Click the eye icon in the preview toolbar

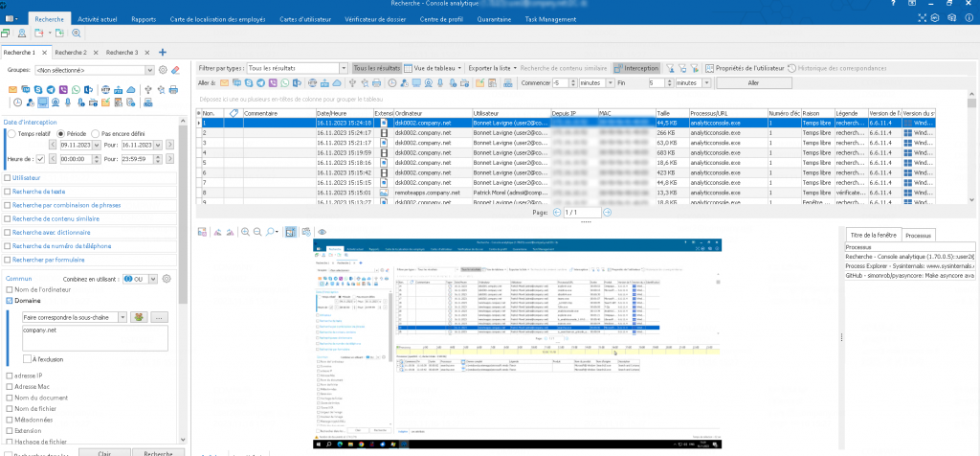pos(323,232)
